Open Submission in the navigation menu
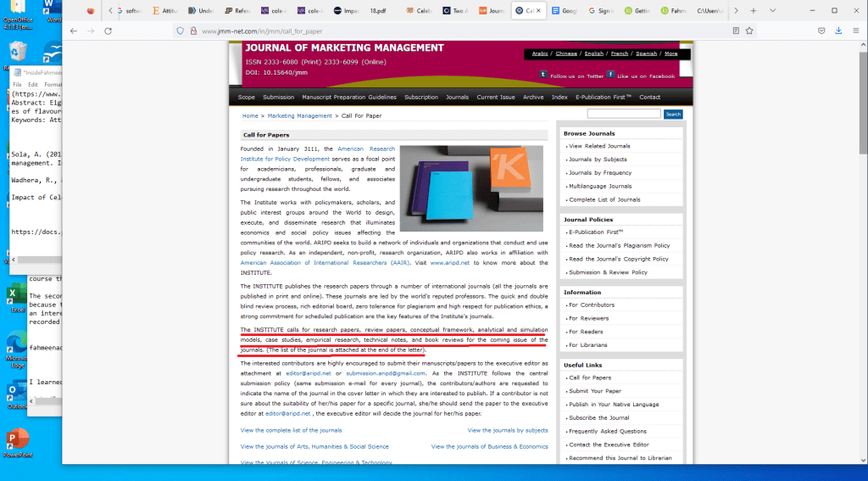Viewport: 868px width, 481px height. (x=278, y=97)
